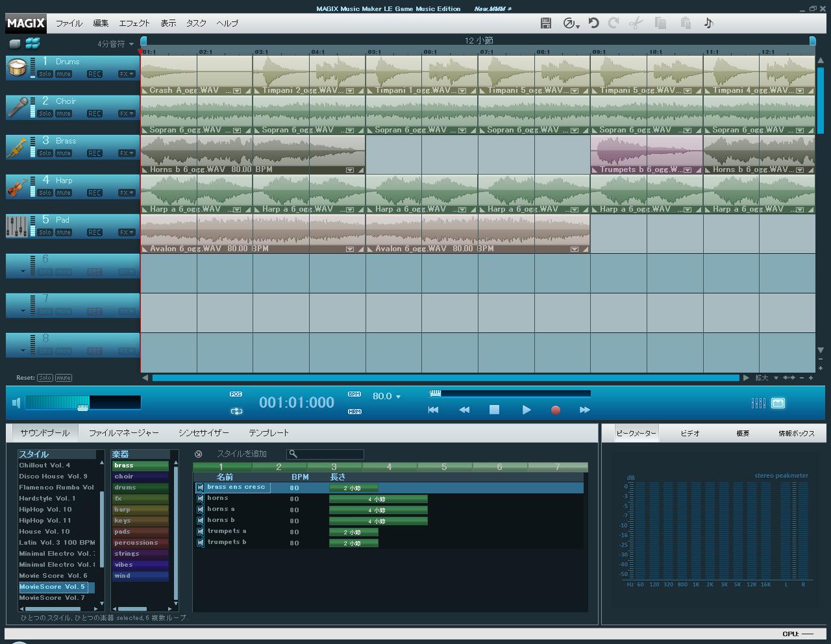Viewport: 831px width, 644px height.
Task: Switch to the multi-track grid view icon
Action: pyautogui.click(x=32, y=44)
